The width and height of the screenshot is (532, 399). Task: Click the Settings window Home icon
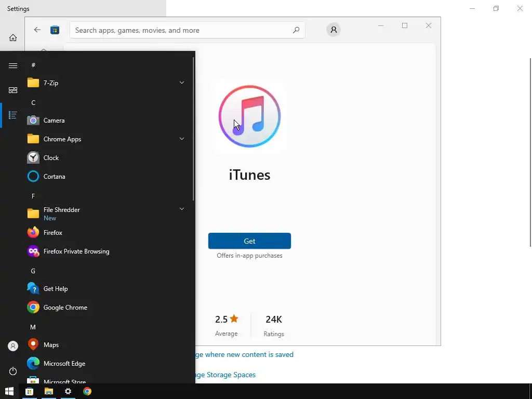pos(13,37)
